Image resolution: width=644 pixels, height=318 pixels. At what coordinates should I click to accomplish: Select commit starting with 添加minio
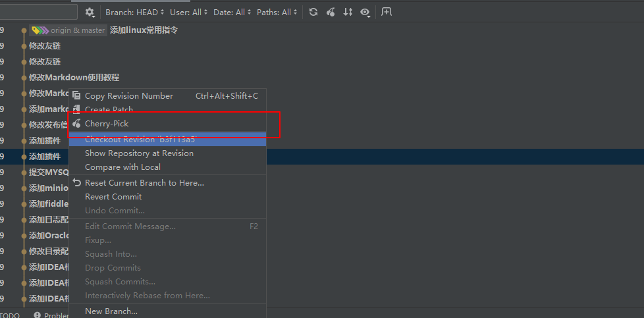(49, 188)
